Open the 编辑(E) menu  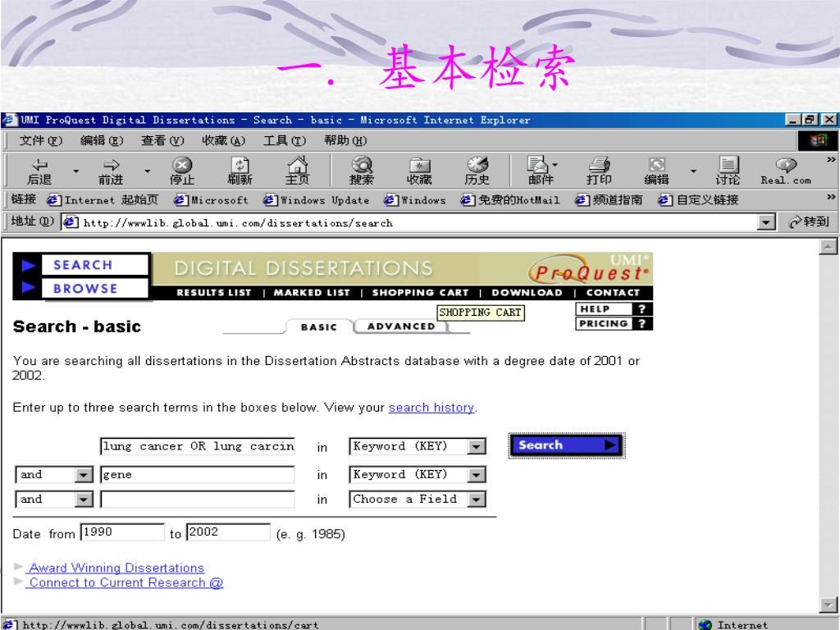click(x=102, y=141)
